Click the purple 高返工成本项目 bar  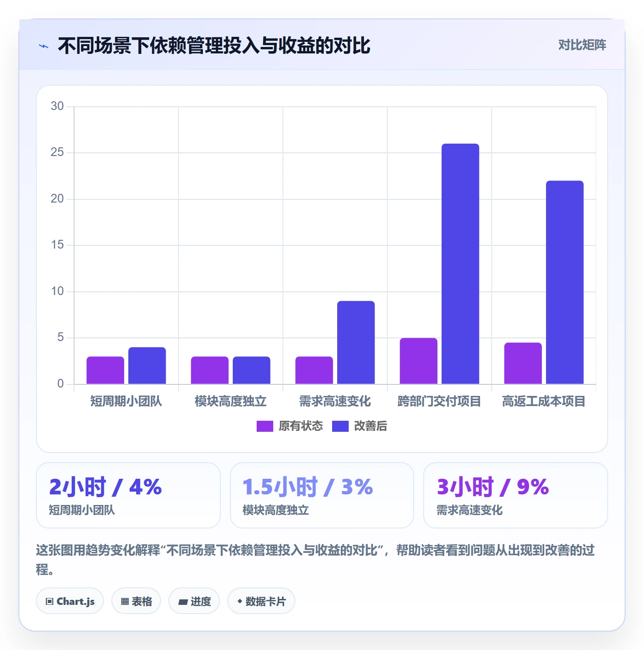523,363
